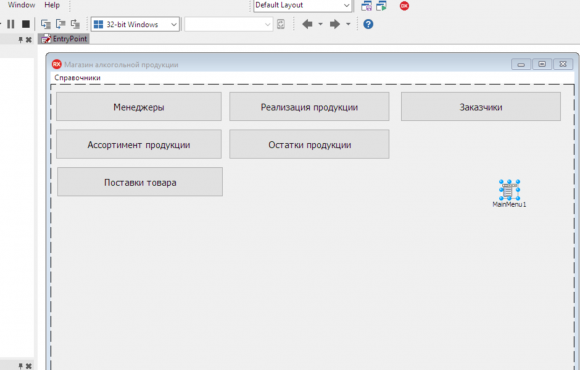Stop program execution with the square icon
The width and height of the screenshot is (580, 370).
(26, 24)
